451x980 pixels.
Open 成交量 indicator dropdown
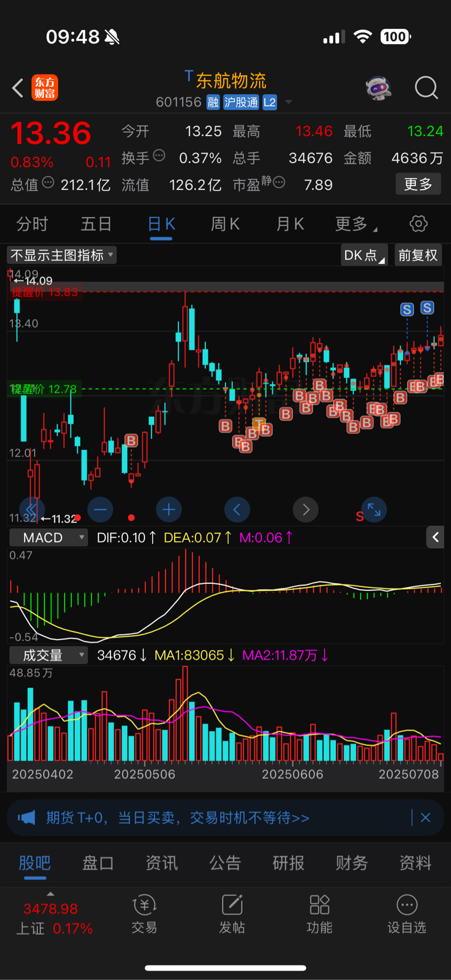(x=49, y=655)
